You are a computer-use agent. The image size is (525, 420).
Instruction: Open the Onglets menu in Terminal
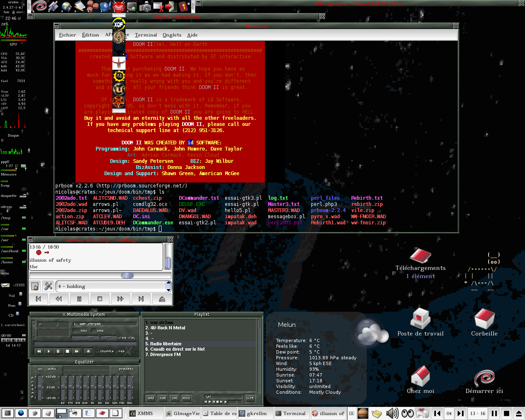coord(172,35)
